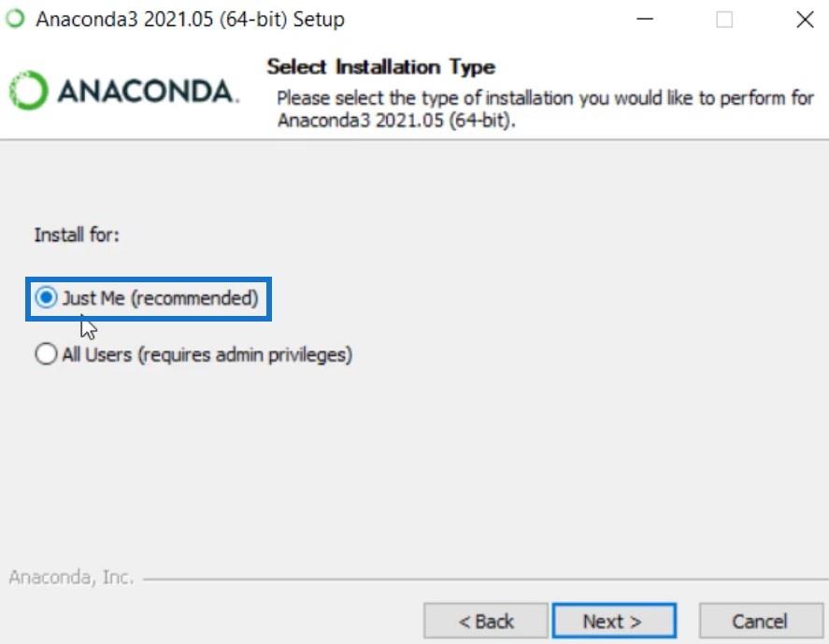The height and width of the screenshot is (644, 829).
Task: Select the Just Me radio button
Action: (46, 297)
